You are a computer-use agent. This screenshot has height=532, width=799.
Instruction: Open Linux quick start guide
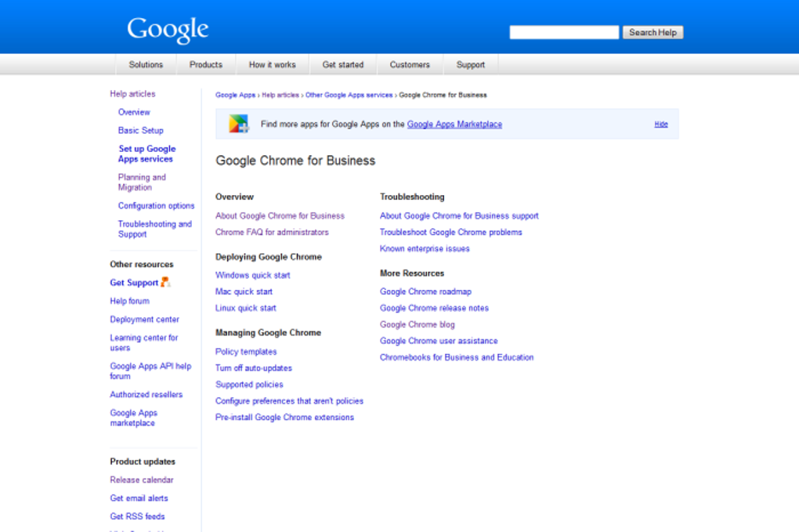(x=246, y=308)
